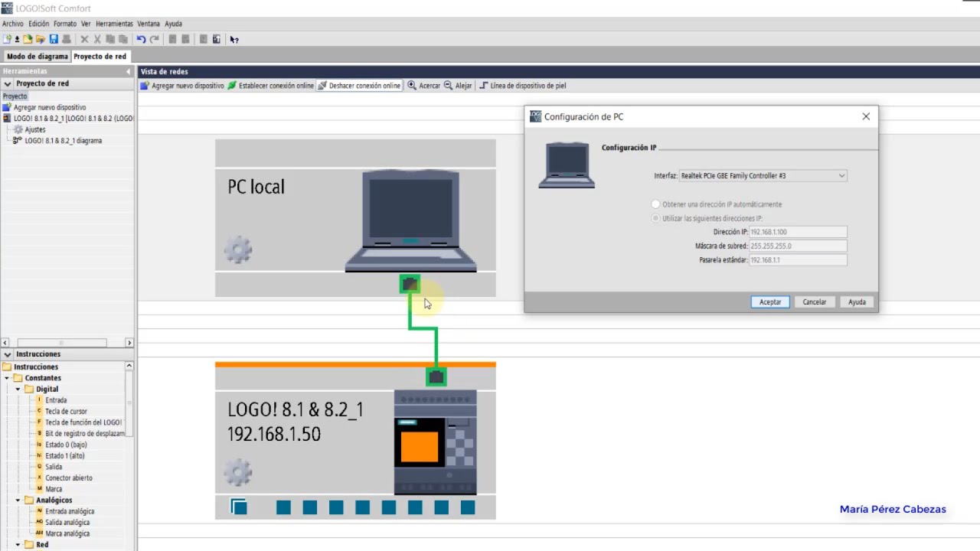Click Establecer conexión online

point(270,86)
